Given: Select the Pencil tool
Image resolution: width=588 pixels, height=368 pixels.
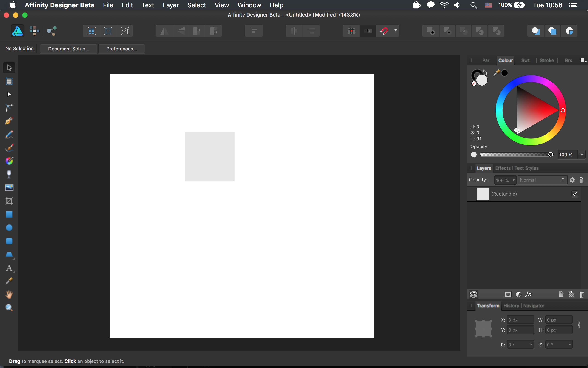Looking at the screenshot, I should tap(9, 134).
